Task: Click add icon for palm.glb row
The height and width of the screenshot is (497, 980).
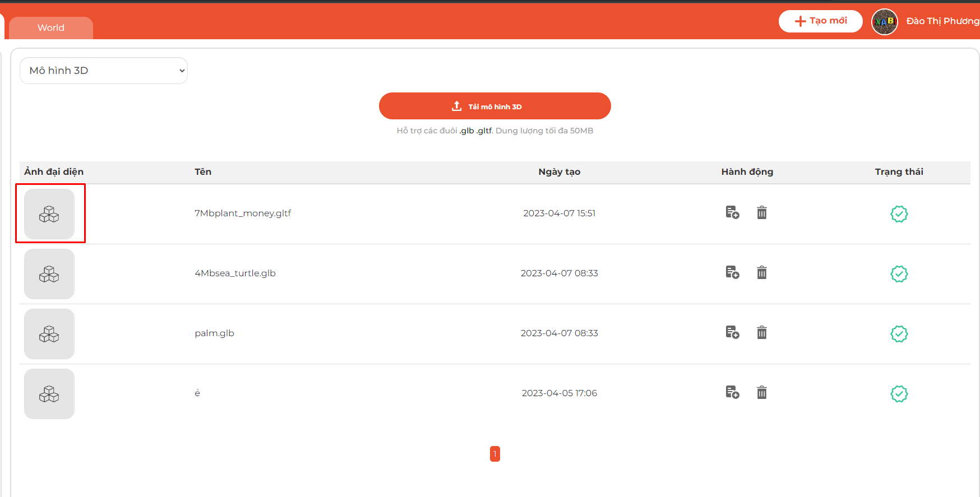Action: coord(732,333)
